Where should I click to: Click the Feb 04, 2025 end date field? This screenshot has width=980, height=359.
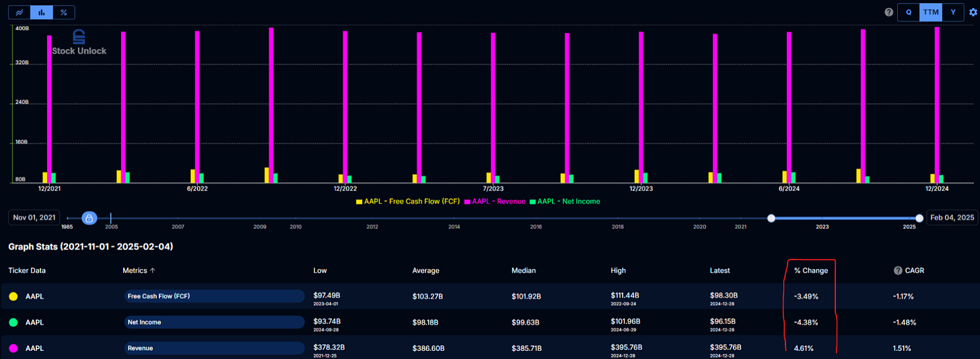(952, 217)
